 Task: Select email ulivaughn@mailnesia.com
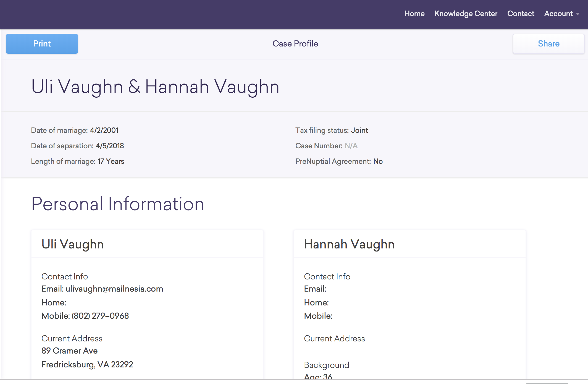pyautogui.click(x=114, y=289)
